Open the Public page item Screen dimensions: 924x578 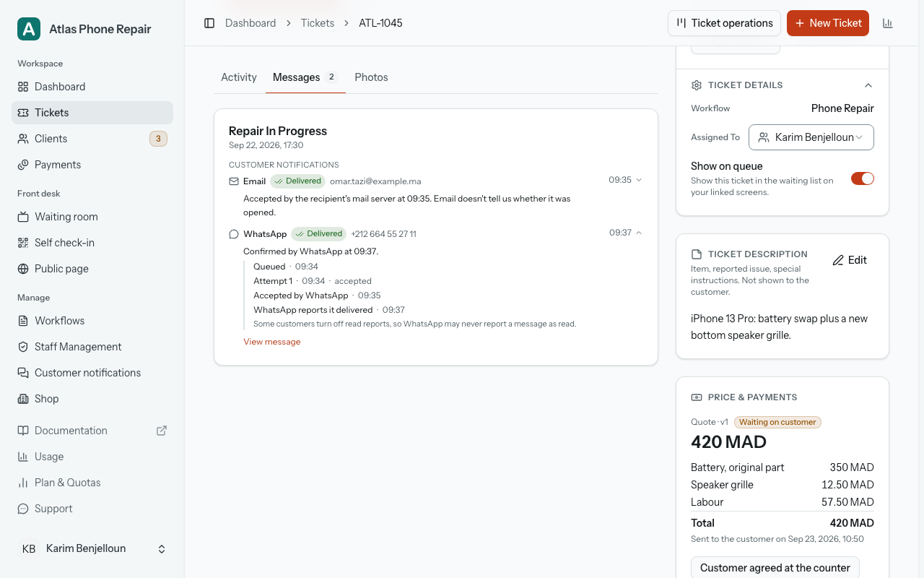(92, 269)
